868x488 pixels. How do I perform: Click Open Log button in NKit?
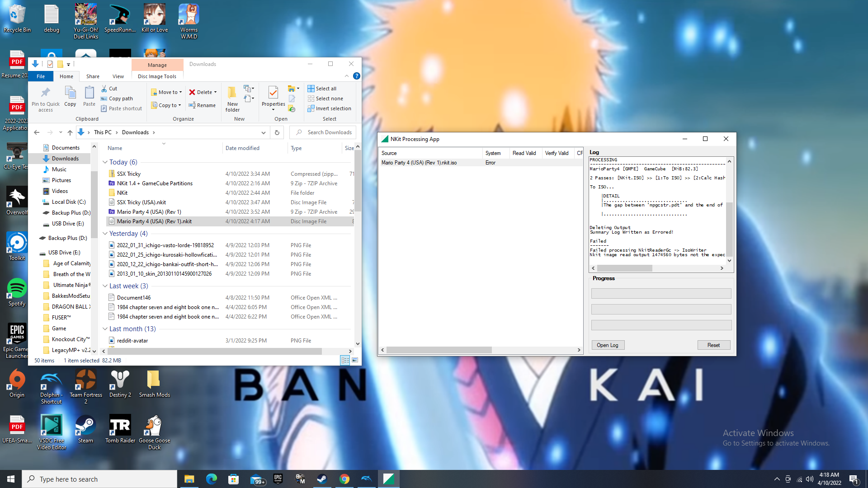pos(608,345)
